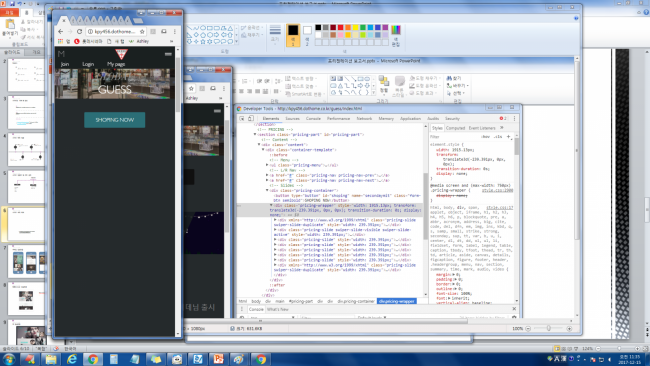650x366 pixels.
Task: Click the SHOPING NOW button
Action: pos(115,120)
